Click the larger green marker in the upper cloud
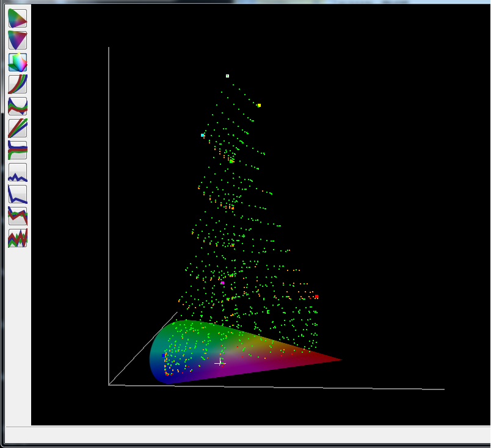The width and height of the screenshot is (491, 448). [x=231, y=161]
